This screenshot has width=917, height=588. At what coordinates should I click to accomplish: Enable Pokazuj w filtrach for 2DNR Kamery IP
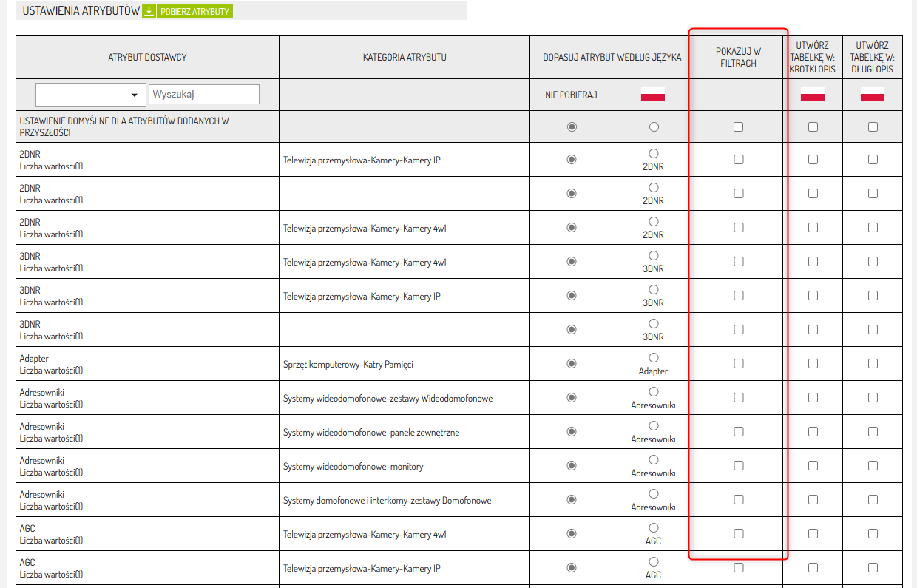tap(738, 159)
